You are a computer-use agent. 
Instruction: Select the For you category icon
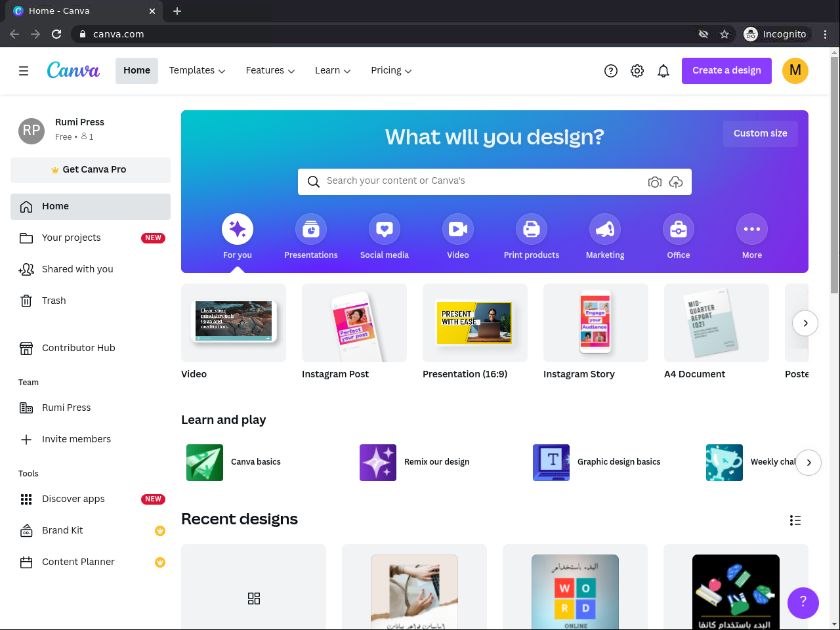point(238,229)
